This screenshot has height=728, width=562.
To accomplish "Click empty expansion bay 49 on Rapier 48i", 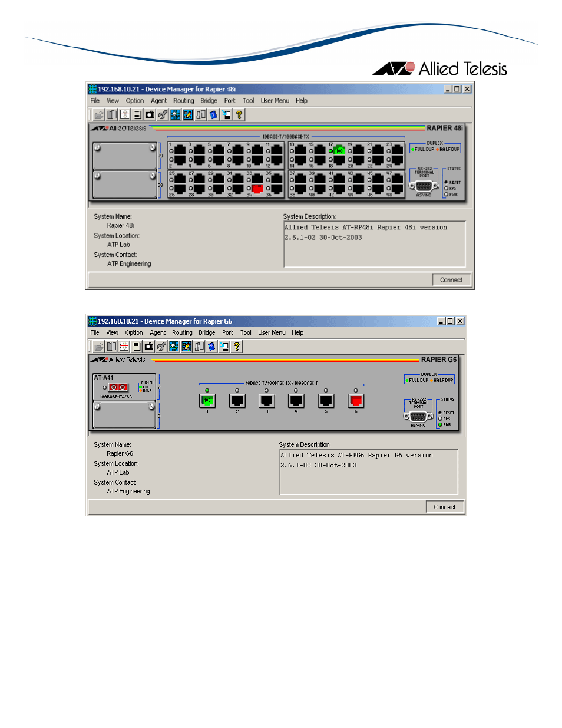I will click(x=125, y=156).
